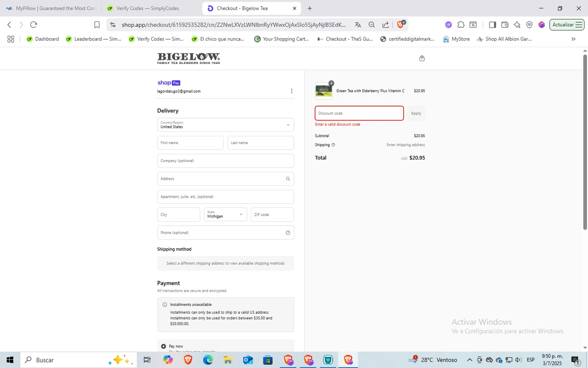
Task: Click the Shop Pay logo
Action: coord(169,83)
